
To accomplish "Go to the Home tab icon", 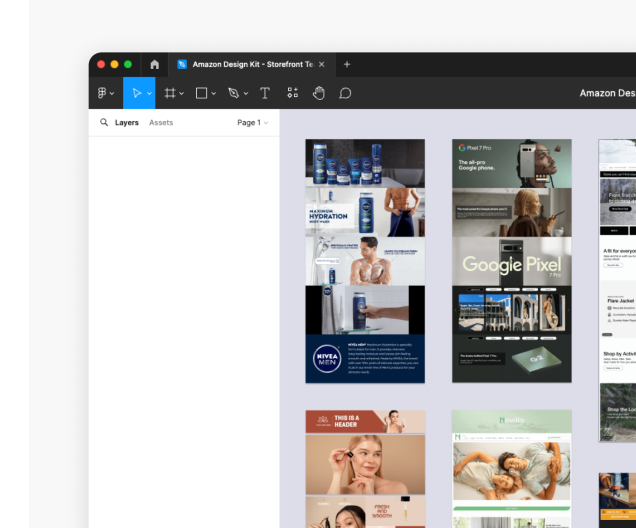I will (155, 64).
